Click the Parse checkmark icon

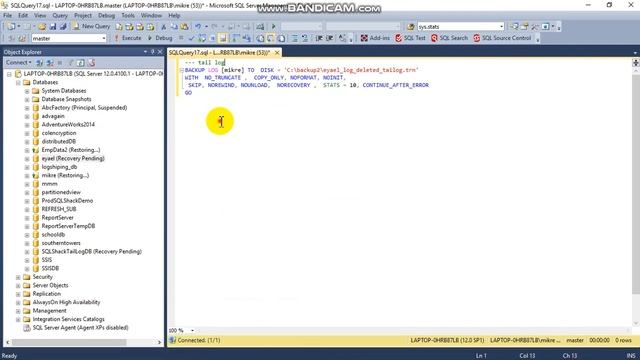point(191,38)
